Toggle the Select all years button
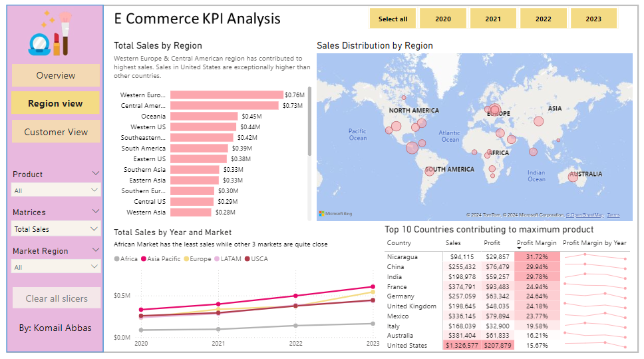 tap(393, 19)
